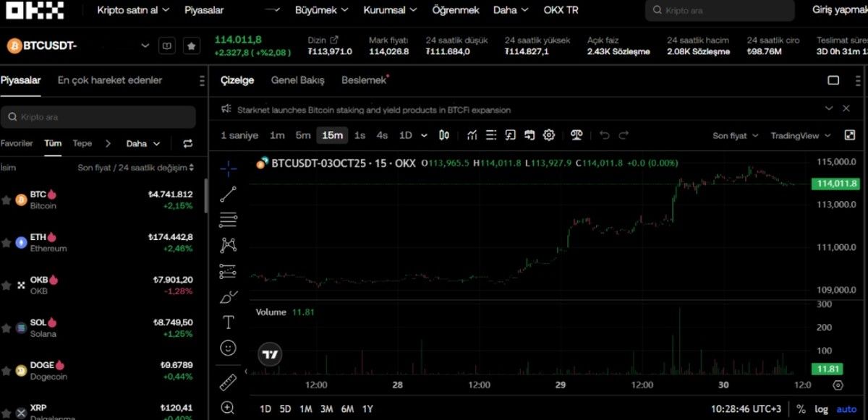This screenshot has width=868, height=420.
Task: Open chart time settings icon at bottom right
Action: (x=838, y=385)
